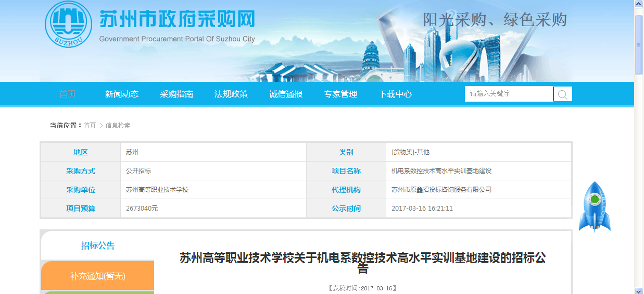
Task: Click the 苏州 region value cell
Action: pos(213,152)
